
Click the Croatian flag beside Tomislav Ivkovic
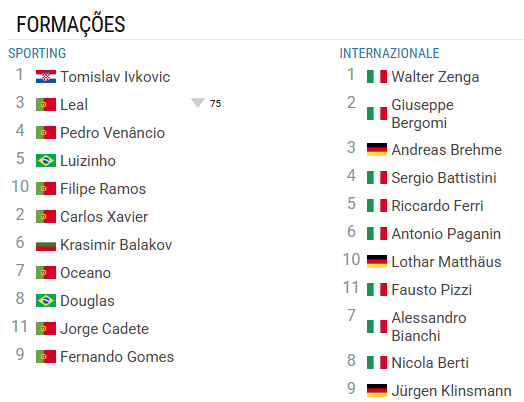tap(46, 77)
